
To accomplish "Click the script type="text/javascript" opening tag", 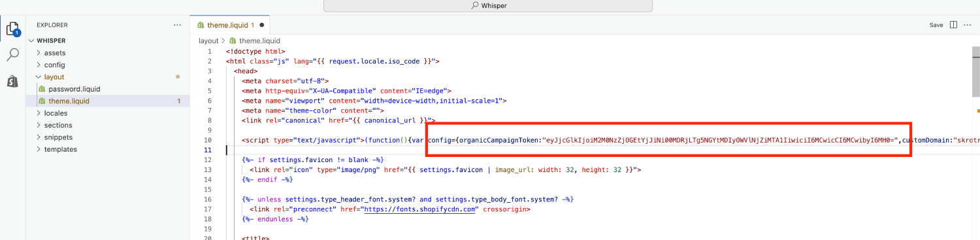I will tap(302, 140).
